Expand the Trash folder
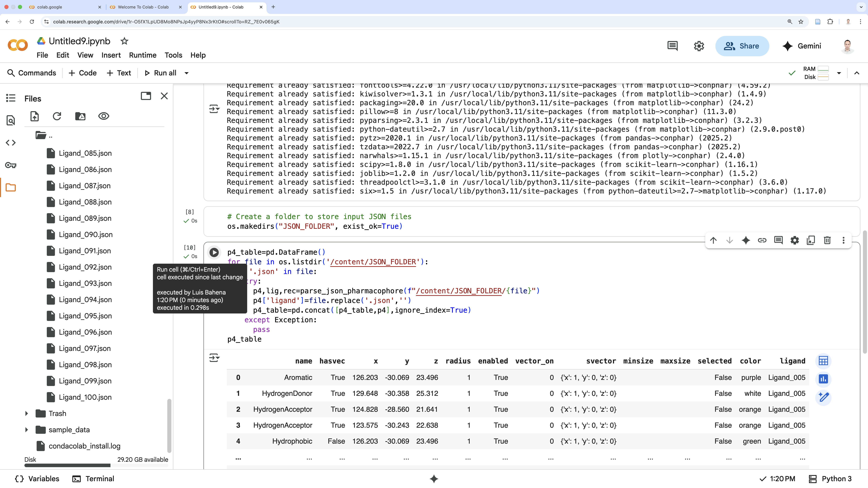The image size is (868, 488). tap(26, 414)
